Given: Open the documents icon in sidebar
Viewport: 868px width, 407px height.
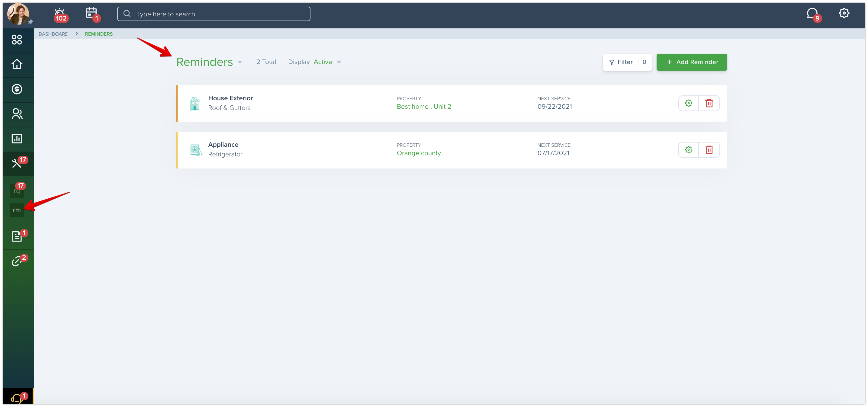Looking at the screenshot, I should [x=17, y=236].
